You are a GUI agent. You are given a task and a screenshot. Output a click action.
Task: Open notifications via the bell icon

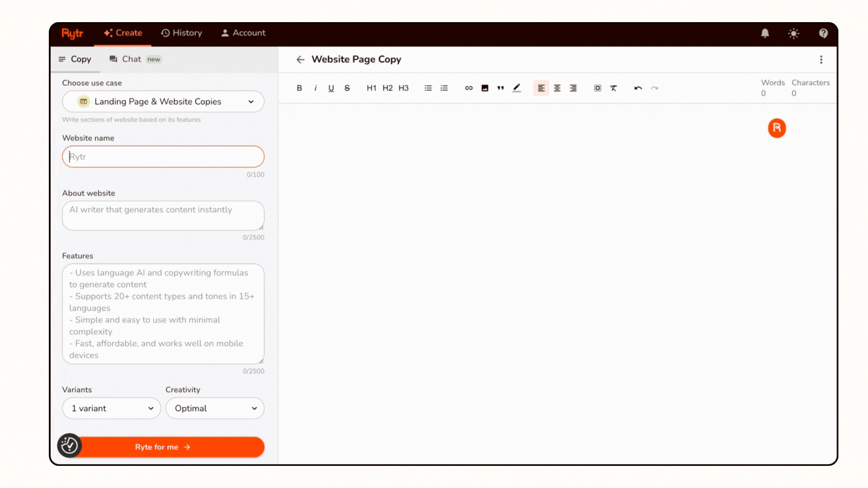[x=765, y=33]
